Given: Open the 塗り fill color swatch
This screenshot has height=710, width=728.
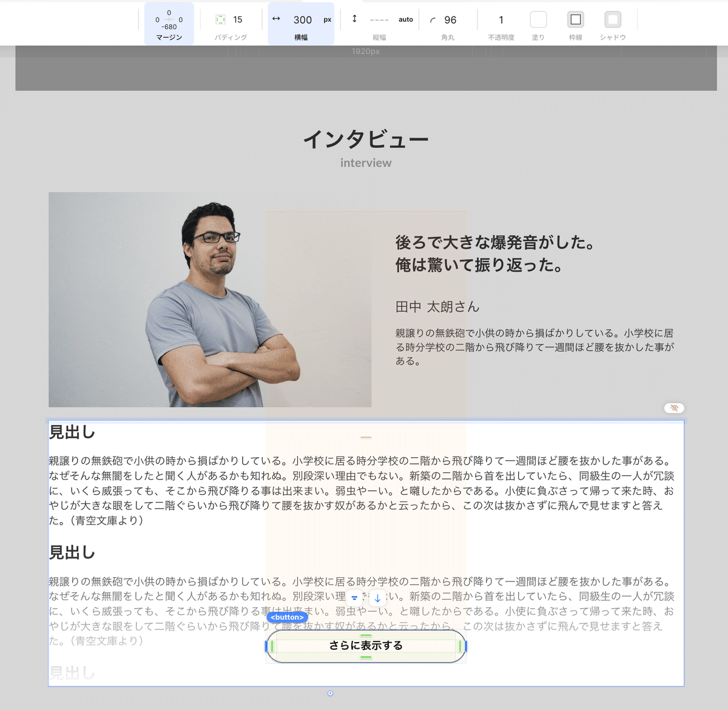Looking at the screenshot, I should point(538,19).
